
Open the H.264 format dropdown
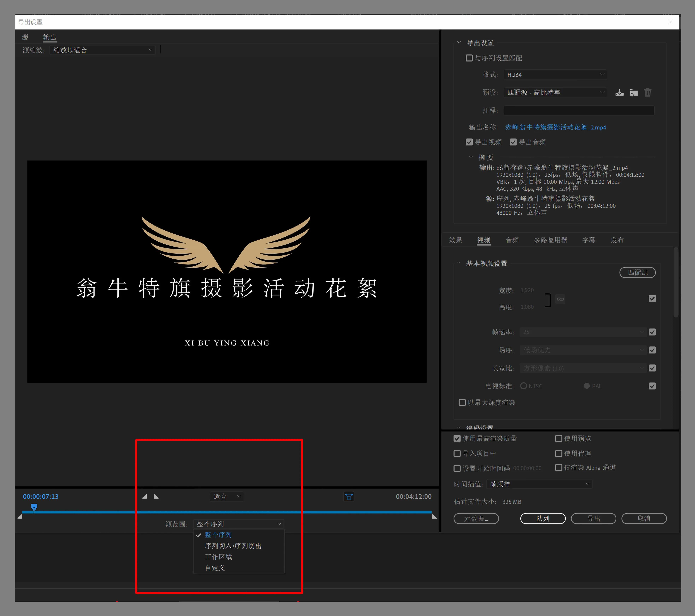pyautogui.click(x=555, y=74)
